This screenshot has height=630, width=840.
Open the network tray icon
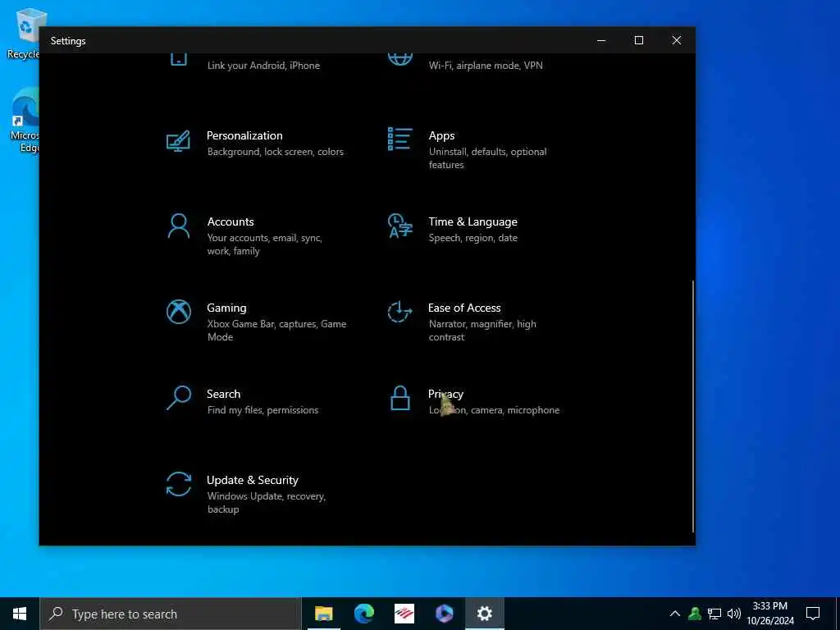714,614
